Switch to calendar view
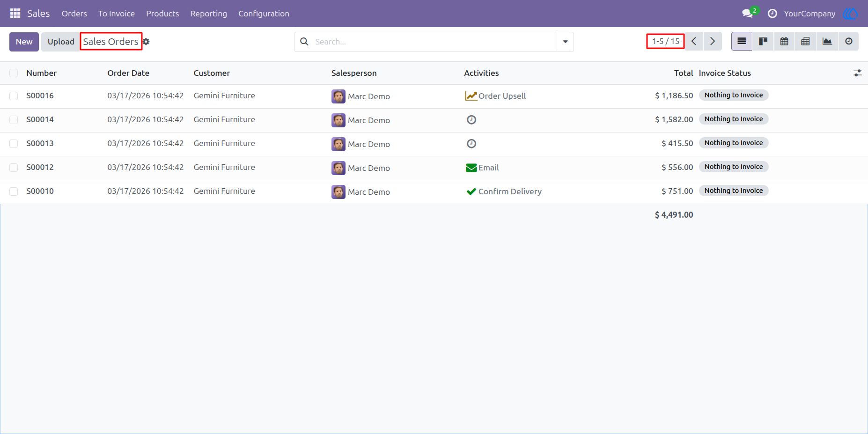The height and width of the screenshot is (434, 868). coord(784,41)
